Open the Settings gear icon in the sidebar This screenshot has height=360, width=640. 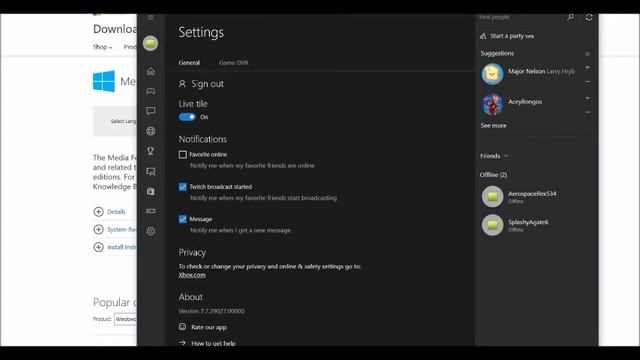click(x=151, y=231)
